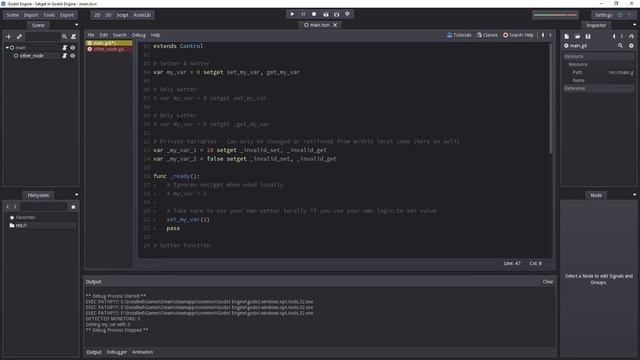640x360 pixels.
Task: Open the Import menu
Action: (31, 15)
